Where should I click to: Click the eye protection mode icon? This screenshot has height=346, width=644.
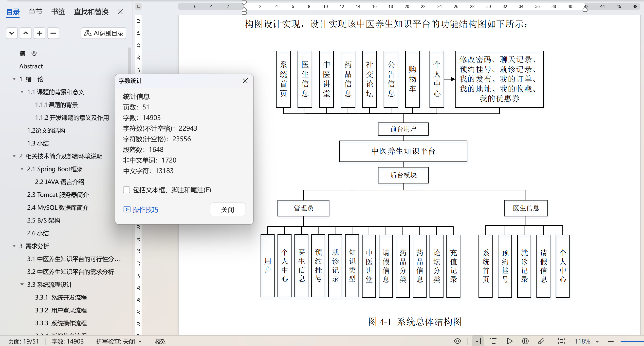click(x=457, y=341)
